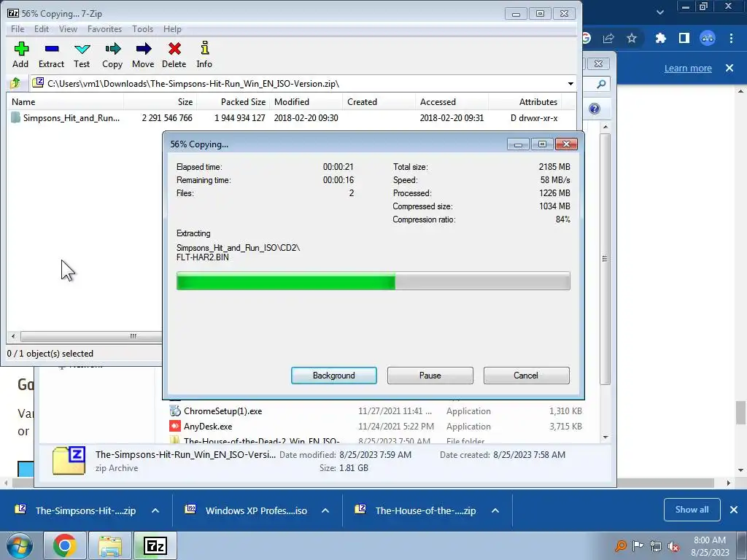The image size is (747, 560).
Task: Click the taskbar clock 8:00 AM
Action: click(x=710, y=540)
